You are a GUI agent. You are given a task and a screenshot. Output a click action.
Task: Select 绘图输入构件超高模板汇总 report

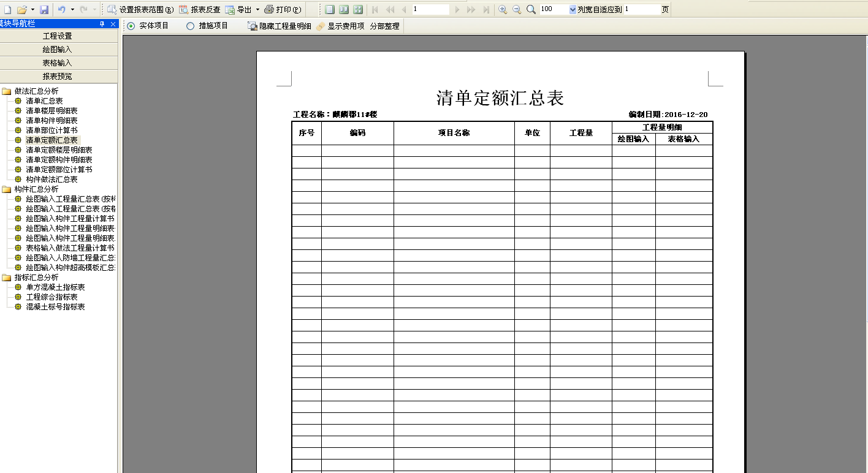pyautogui.click(x=70, y=268)
